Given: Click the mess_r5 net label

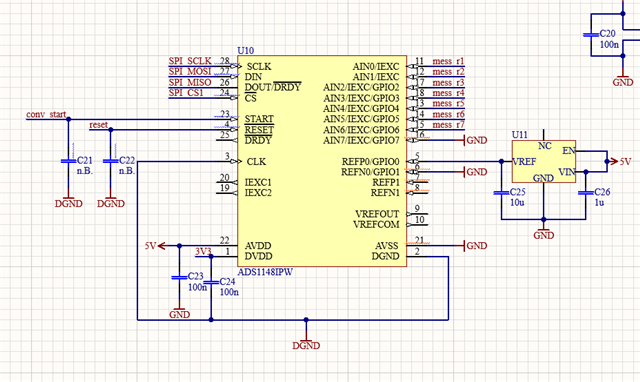Looking at the screenshot, I should pyautogui.click(x=448, y=104).
